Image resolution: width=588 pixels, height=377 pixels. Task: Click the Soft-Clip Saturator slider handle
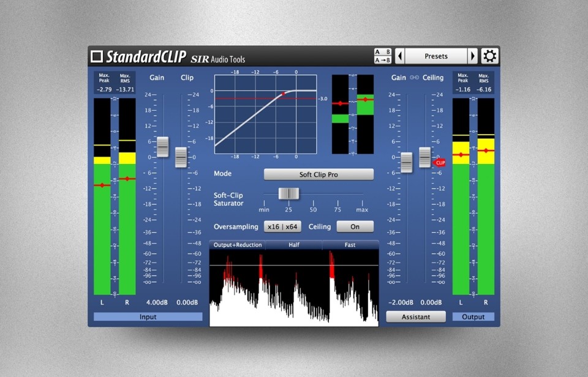pyautogui.click(x=288, y=193)
